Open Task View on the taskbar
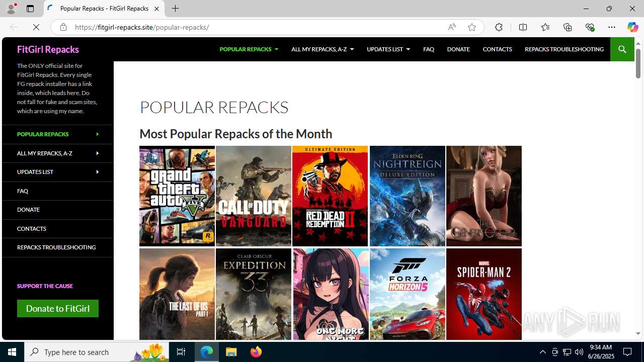The image size is (644, 362). [181, 352]
